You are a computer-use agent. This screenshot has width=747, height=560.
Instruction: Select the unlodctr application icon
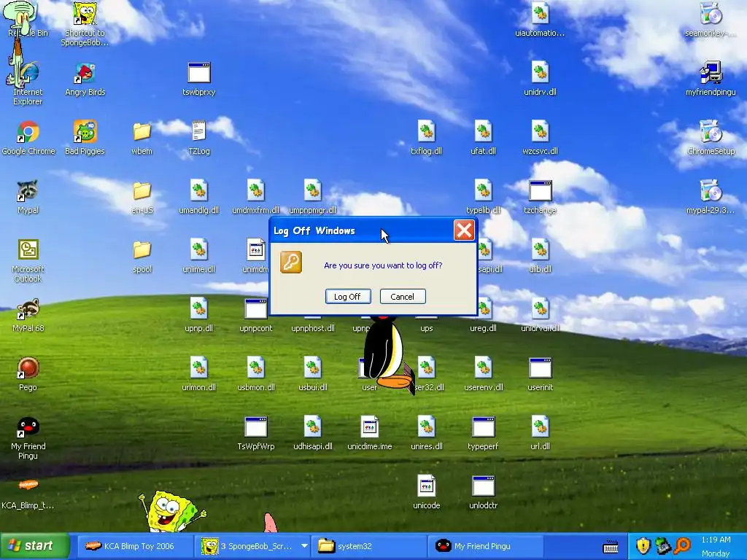[x=483, y=492]
